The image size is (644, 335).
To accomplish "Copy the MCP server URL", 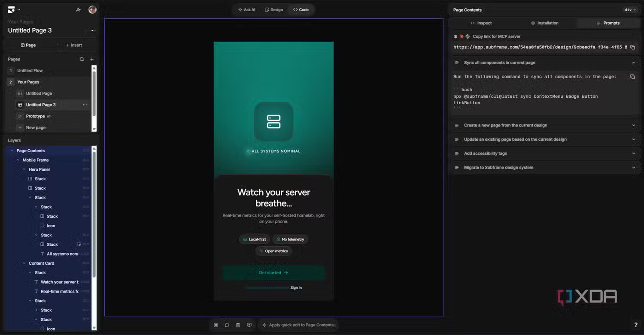I will point(632,47).
